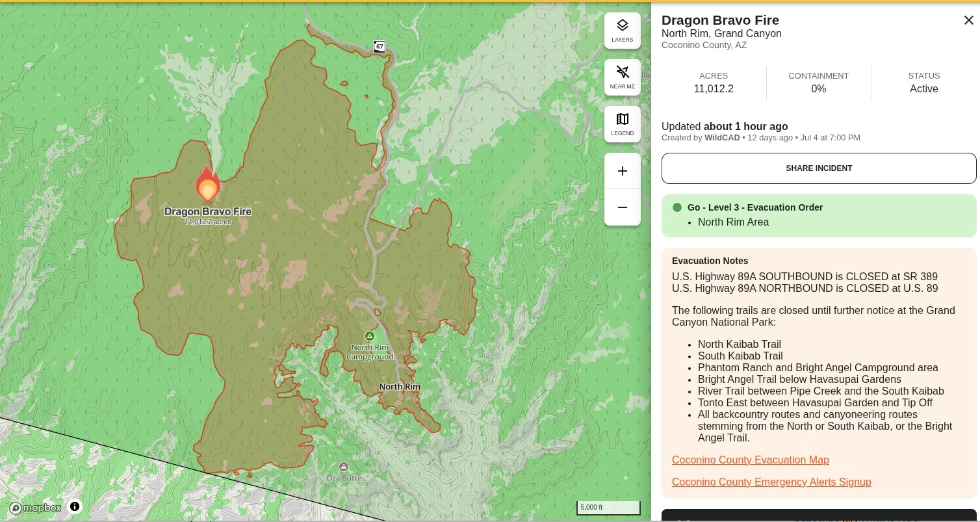Zoom out with the minus button
Image resolution: width=980 pixels, height=522 pixels.
point(623,207)
